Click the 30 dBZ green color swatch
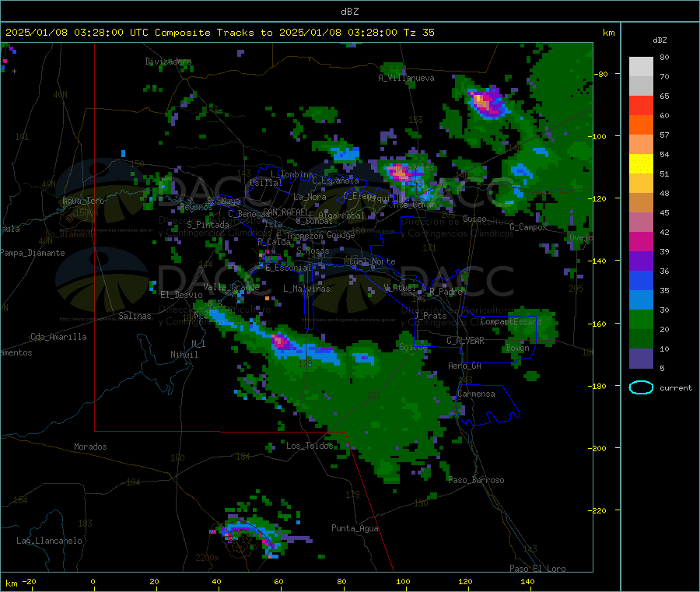The width and height of the screenshot is (700, 592). point(641,319)
